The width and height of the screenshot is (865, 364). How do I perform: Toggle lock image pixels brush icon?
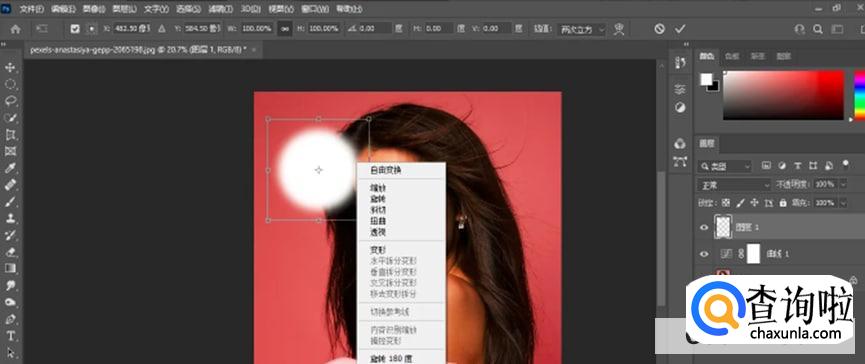pyautogui.click(x=741, y=203)
